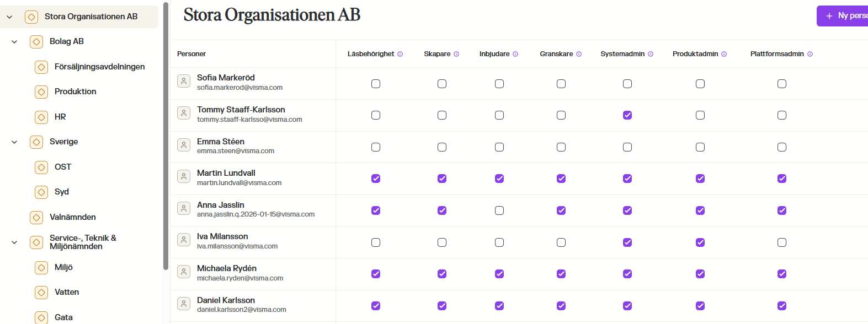
Task: Click the info icon next to Läsbehörighet
Action: tap(400, 54)
